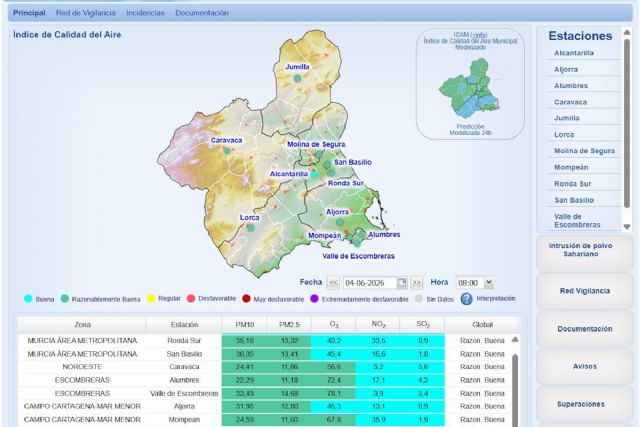Click the PM10 column header

244,325
